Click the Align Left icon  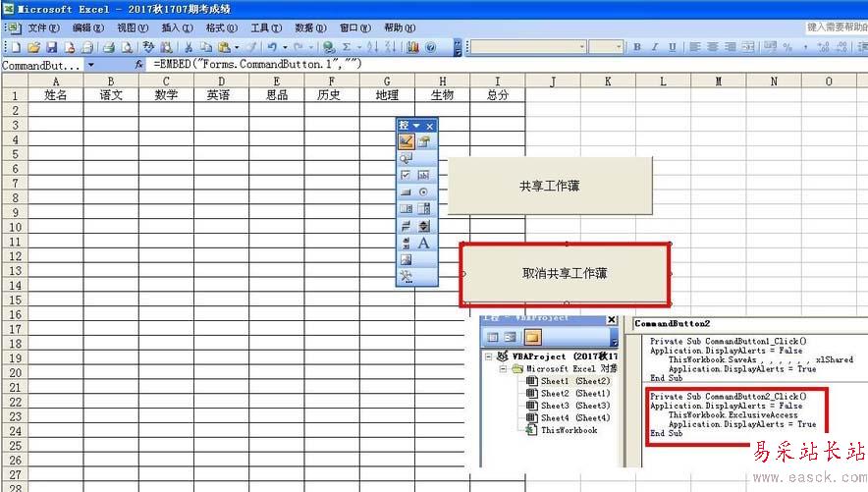click(x=695, y=47)
